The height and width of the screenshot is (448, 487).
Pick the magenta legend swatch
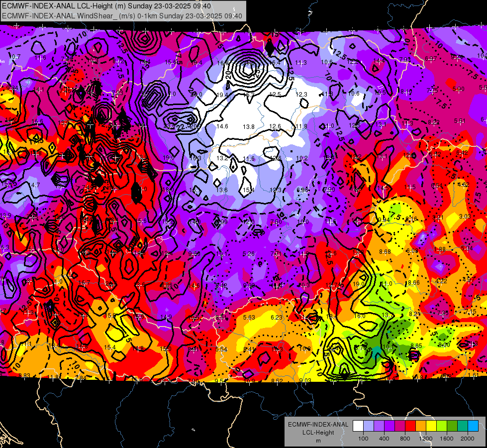pos(400,426)
